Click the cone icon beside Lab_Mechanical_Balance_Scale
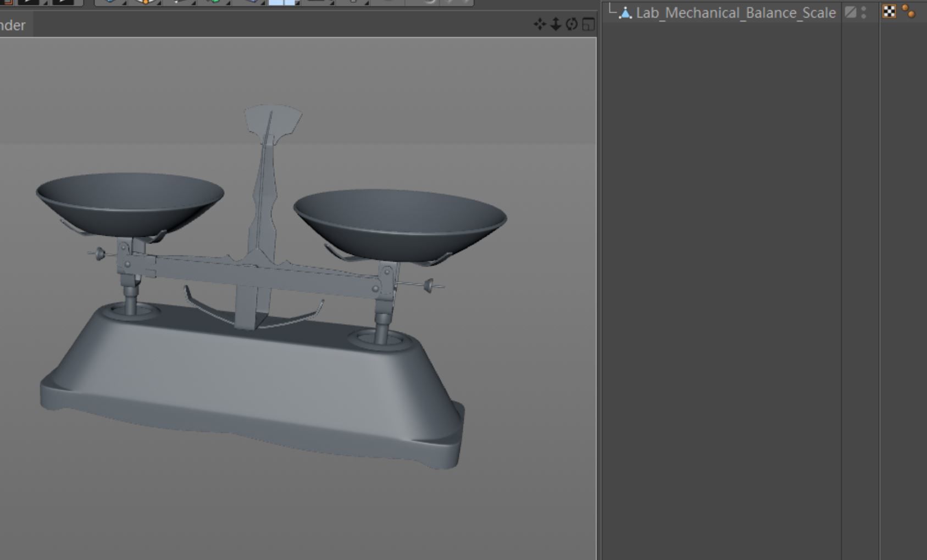 click(x=626, y=12)
